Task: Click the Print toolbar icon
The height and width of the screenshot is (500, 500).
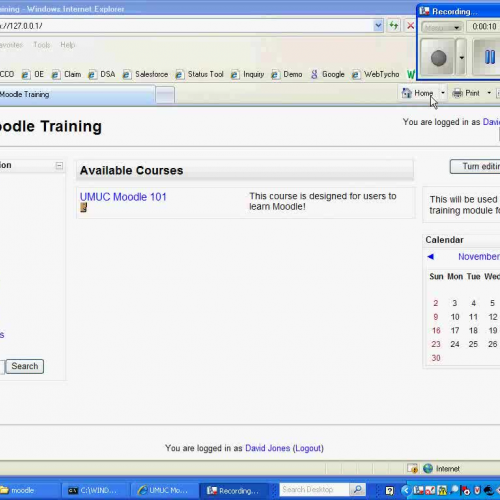Action: click(x=466, y=93)
